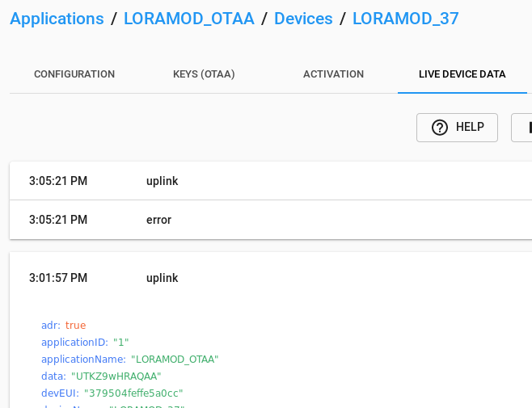Click the Help button
This screenshot has width=532, height=408.
tap(457, 128)
